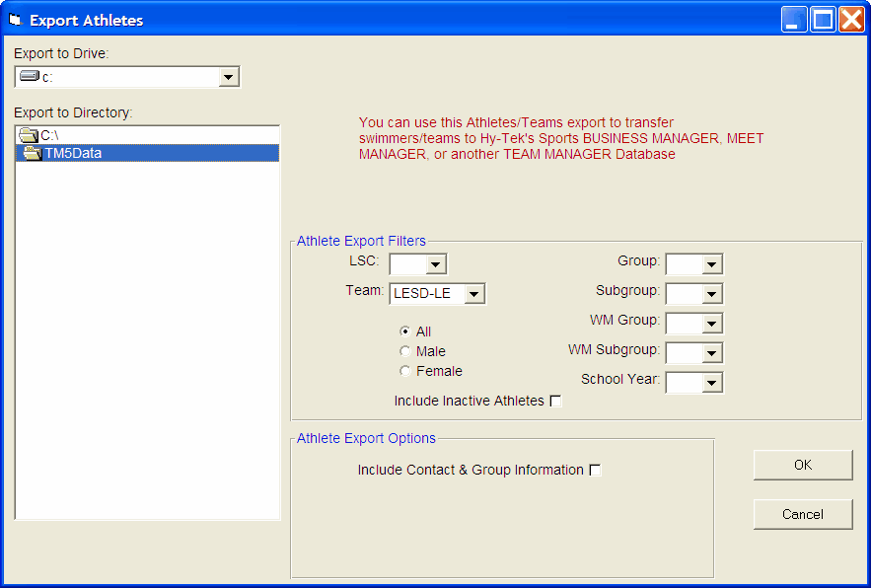Open the WM Group dropdown arrow
871x588 pixels.
click(713, 323)
